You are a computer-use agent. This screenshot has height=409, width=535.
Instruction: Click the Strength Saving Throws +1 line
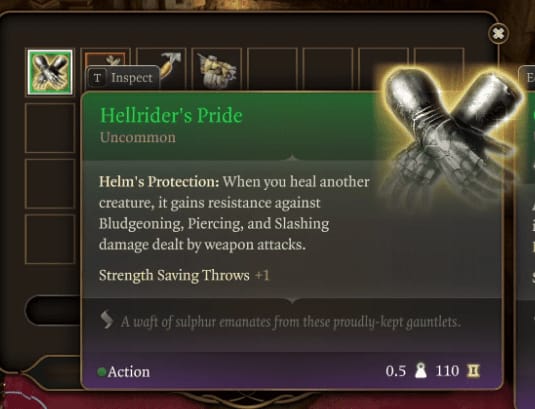(x=184, y=275)
